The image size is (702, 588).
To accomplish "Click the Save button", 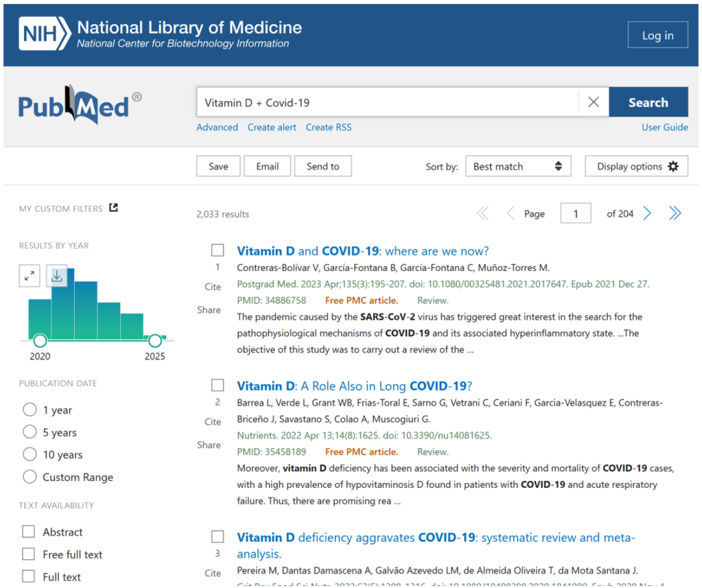I will [218, 166].
